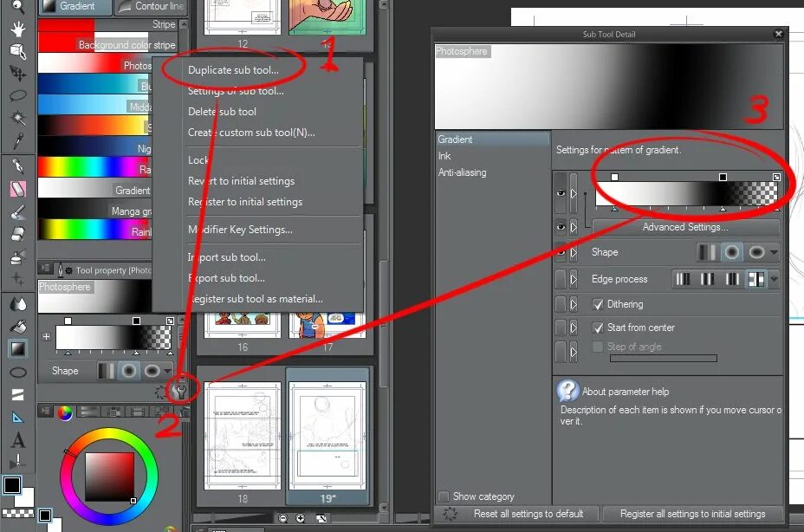Select the Airbrush spray tool

18,256
